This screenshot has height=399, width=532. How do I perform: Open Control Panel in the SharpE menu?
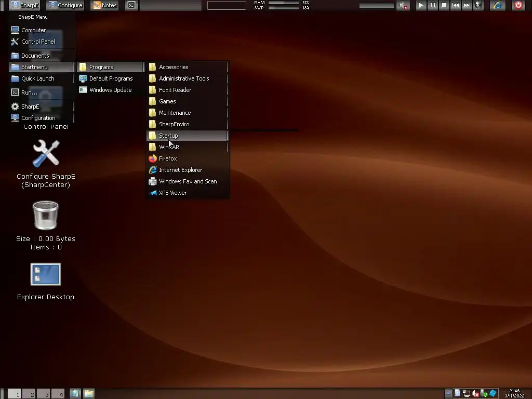42,42
